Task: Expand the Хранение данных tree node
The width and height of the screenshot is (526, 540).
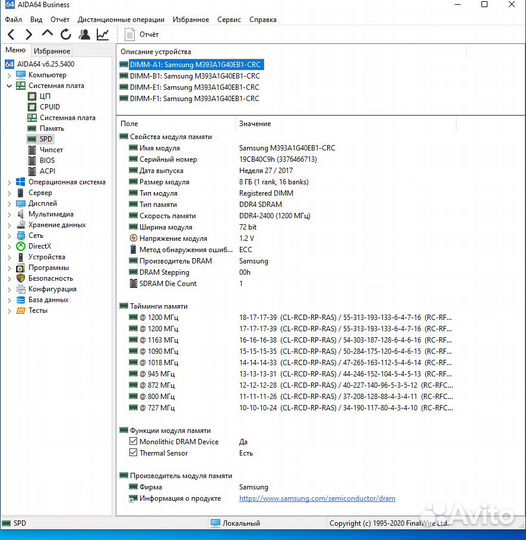Action: [9, 225]
